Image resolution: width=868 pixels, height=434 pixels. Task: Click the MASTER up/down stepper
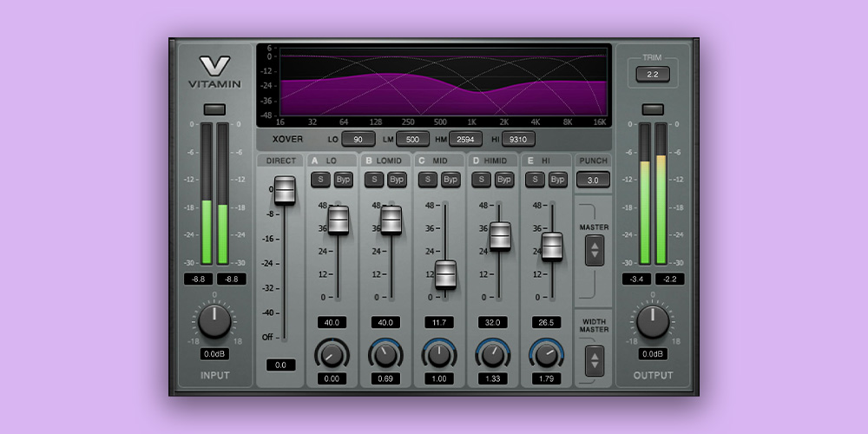coord(595,250)
